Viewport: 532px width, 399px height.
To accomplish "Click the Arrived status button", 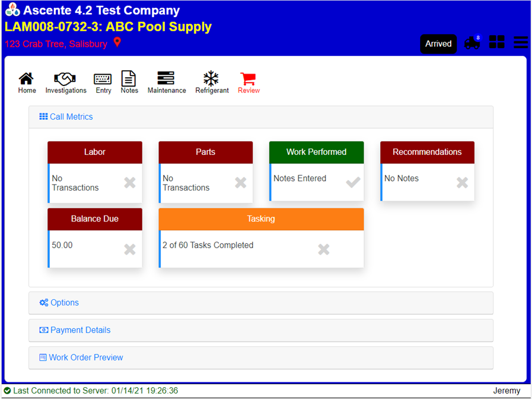I will pyautogui.click(x=438, y=44).
